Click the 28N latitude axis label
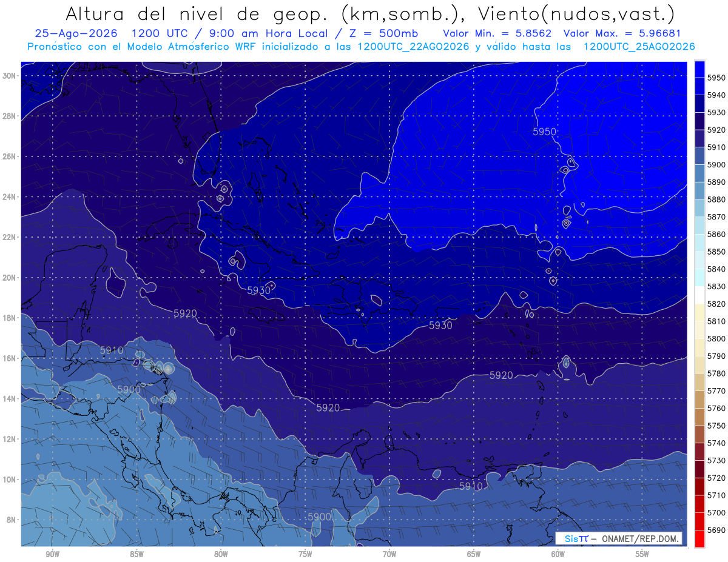Viewport: 728px width, 562px height. coord(9,116)
